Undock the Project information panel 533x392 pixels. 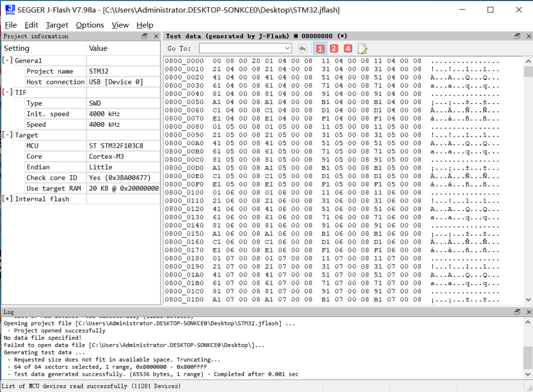click(145, 36)
